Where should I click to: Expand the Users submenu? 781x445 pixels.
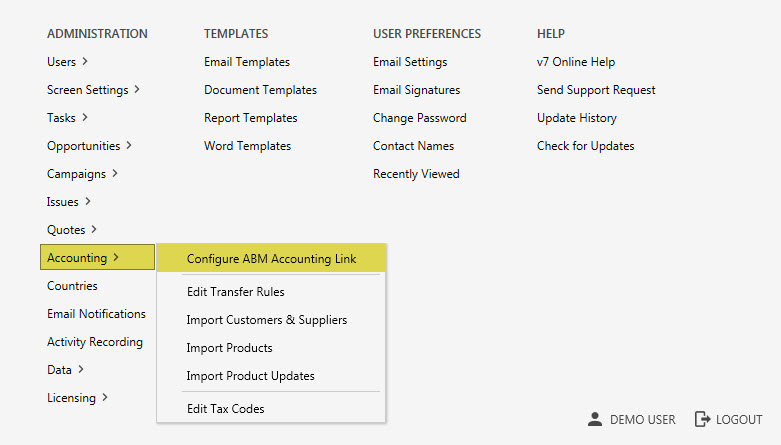pyautogui.click(x=67, y=62)
